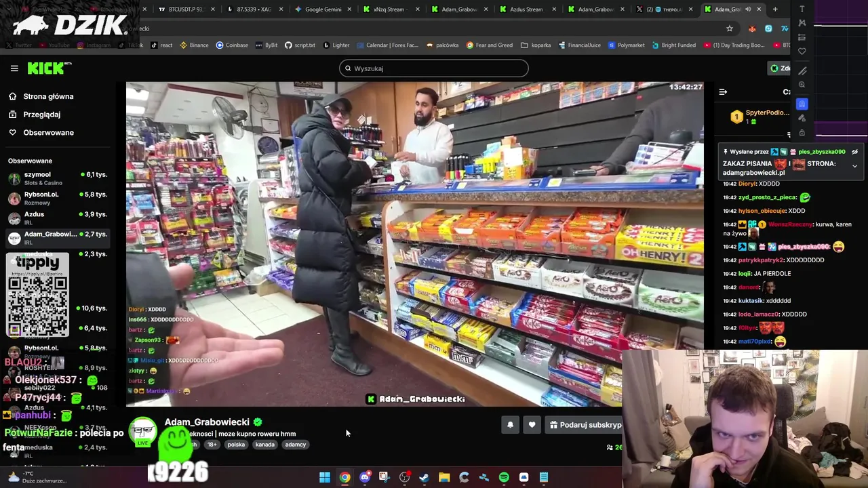Viewport: 868px width, 488px height.
Task: Click the Kick logo
Action: tap(49, 68)
